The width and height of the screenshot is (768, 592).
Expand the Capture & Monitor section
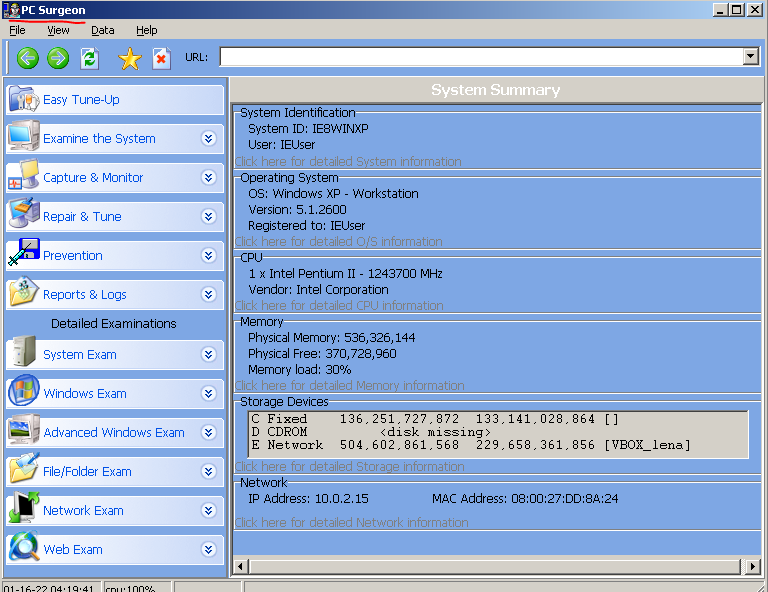tap(209, 177)
